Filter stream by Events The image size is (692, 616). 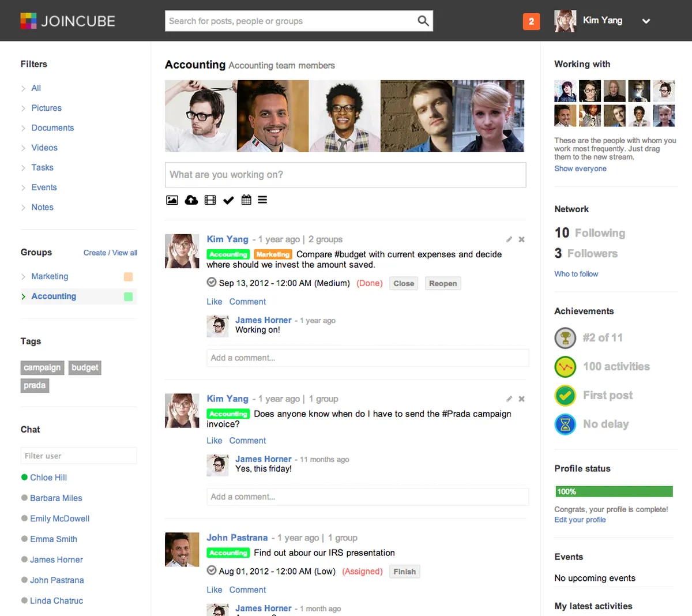tap(44, 187)
